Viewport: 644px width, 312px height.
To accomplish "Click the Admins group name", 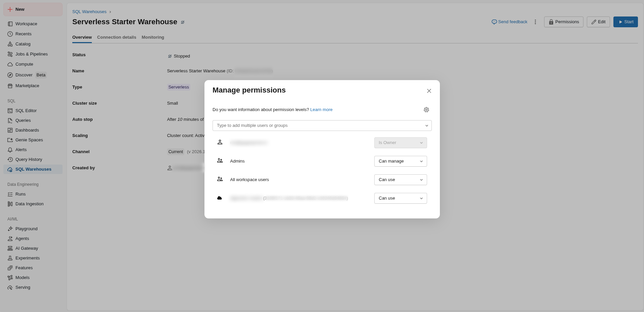I will [237, 161].
